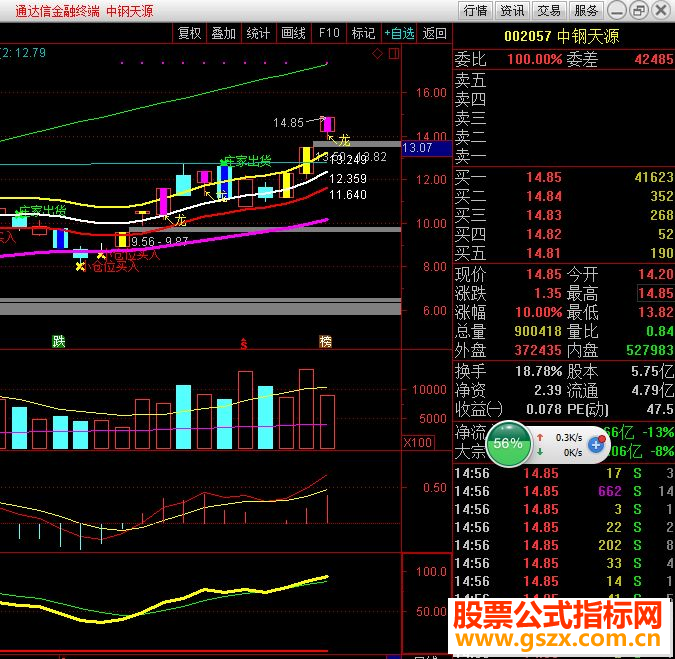Click the blue plus icon on floating widget
This screenshot has height=659, width=675.
596,444
